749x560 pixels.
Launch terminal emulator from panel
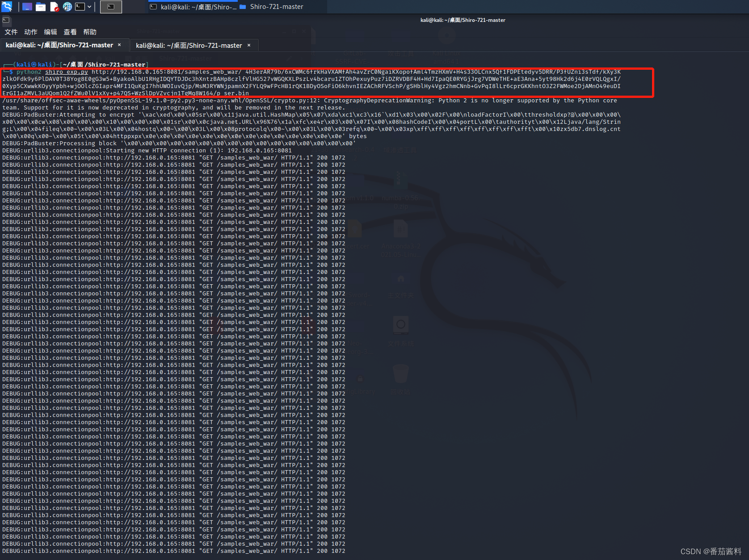pyautogui.click(x=80, y=6)
